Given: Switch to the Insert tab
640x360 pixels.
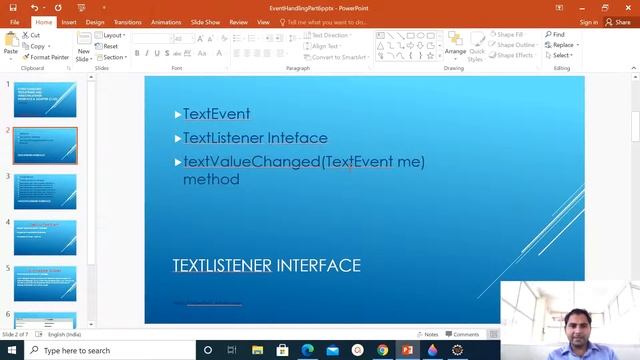Looking at the screenshot, I should point(69,22).
